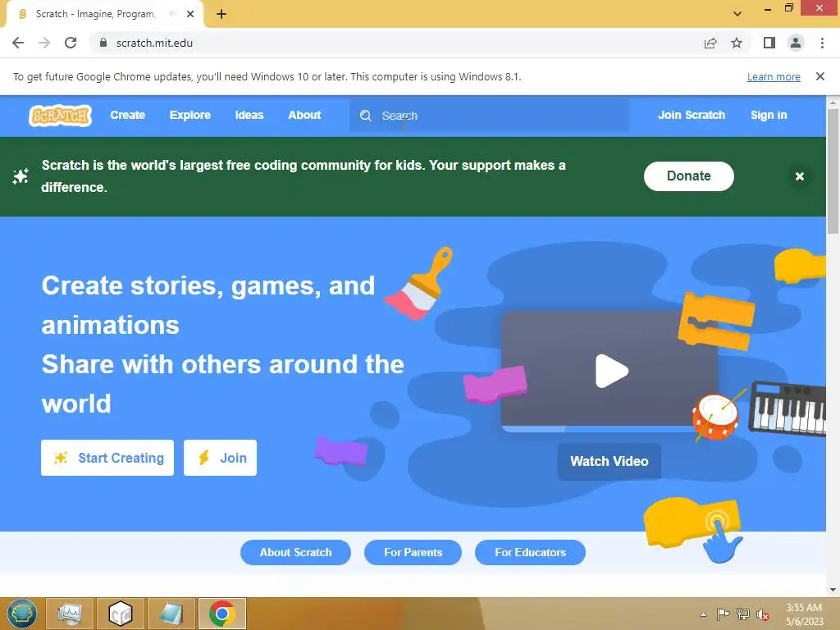Open the Chrome profile avatar icon

(796, 43)
